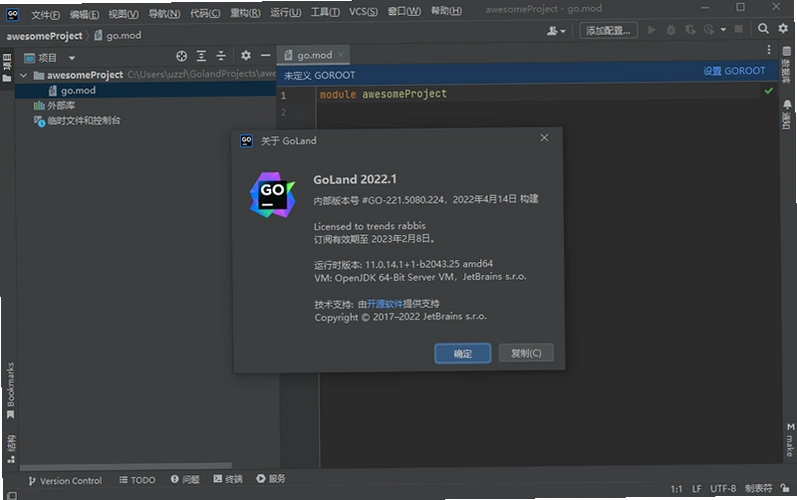Image resolution: width=797 pixels, height=500 pixels.
Task: Click the GoLand logo in About dialog
Action: [x=272, y=195]
